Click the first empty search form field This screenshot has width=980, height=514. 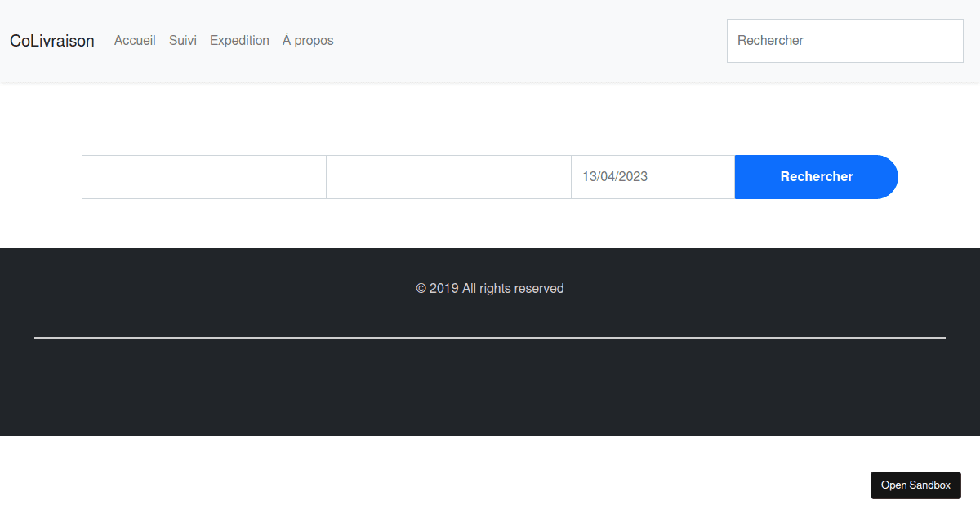pyautogui.click(x=204, y=177)
